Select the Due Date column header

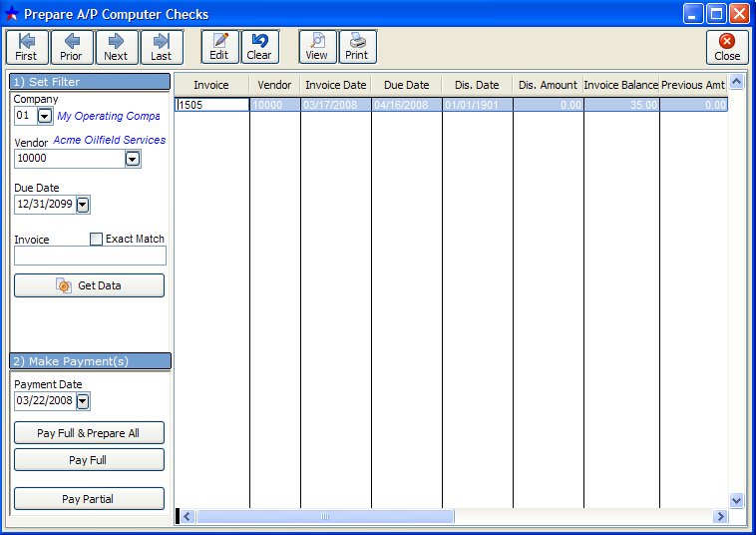click(407, 85)
